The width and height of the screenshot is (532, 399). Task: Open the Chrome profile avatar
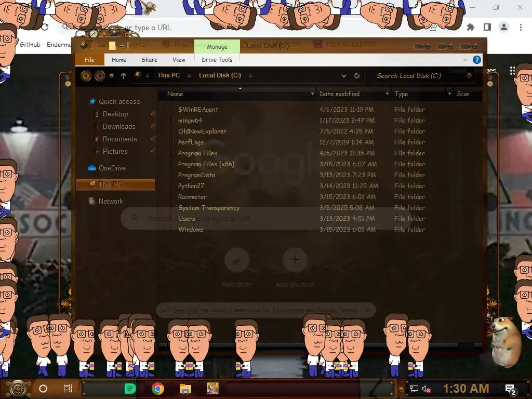(x=504, y=27)
